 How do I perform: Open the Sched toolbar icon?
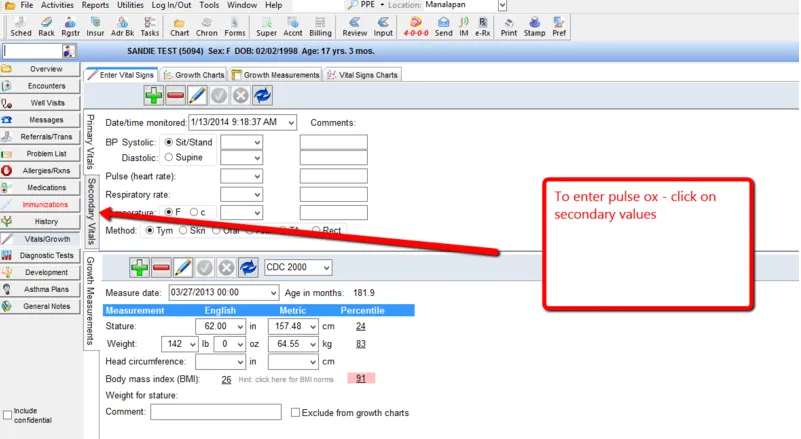[18, 26]
